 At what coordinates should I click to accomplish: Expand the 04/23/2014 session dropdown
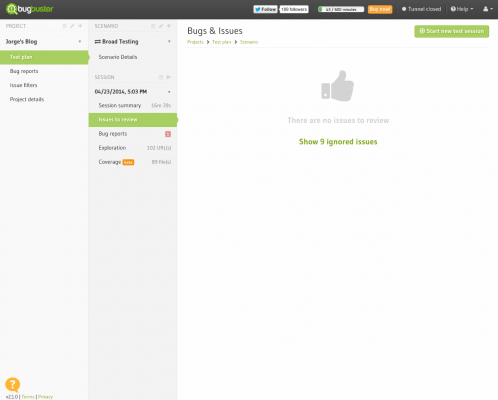click(169, 92)
